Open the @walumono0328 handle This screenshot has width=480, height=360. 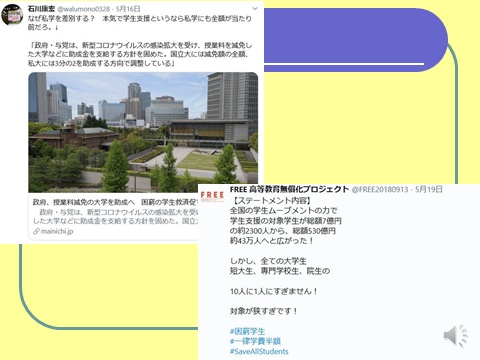[84, 9]
